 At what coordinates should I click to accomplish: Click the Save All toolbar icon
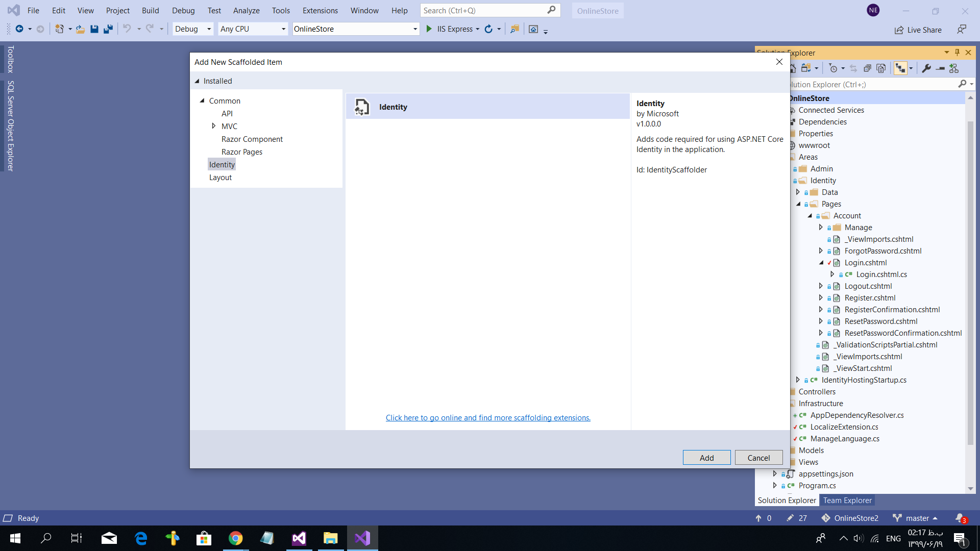(x=108, y=29)
